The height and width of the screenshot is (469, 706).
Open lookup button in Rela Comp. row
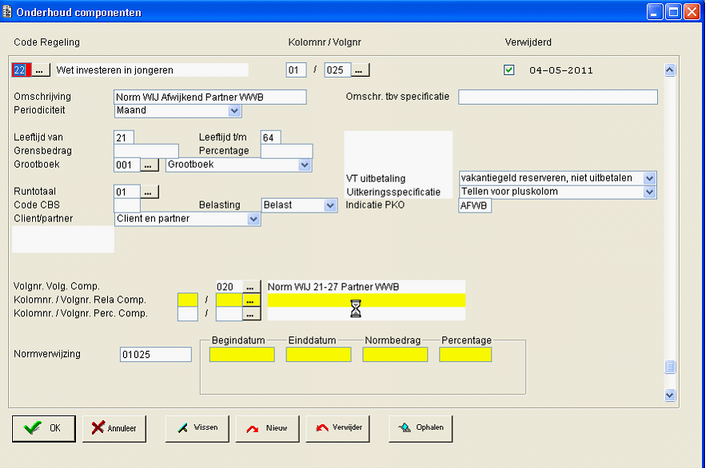(x=251, y=300)
